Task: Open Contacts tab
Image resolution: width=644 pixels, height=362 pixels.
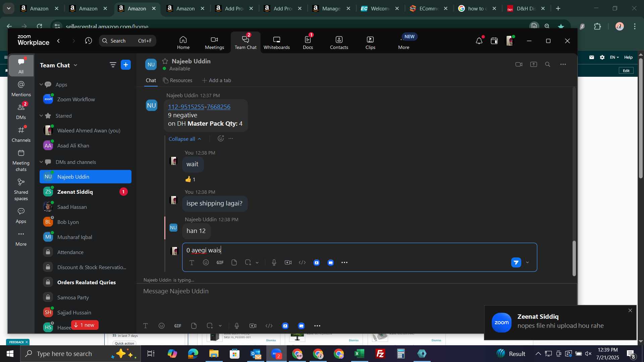Action: tap(339, 43)
